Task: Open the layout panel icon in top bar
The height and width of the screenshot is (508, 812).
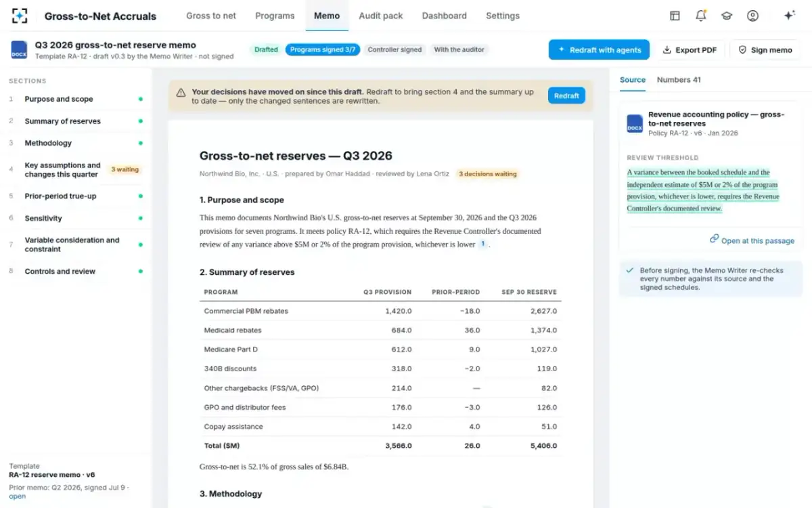Action: (675, 16)
